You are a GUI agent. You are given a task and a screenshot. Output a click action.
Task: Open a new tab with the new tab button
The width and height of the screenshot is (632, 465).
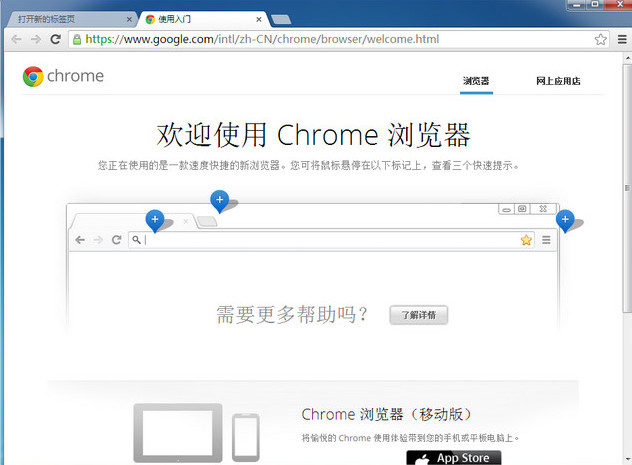tap(281, 19)
